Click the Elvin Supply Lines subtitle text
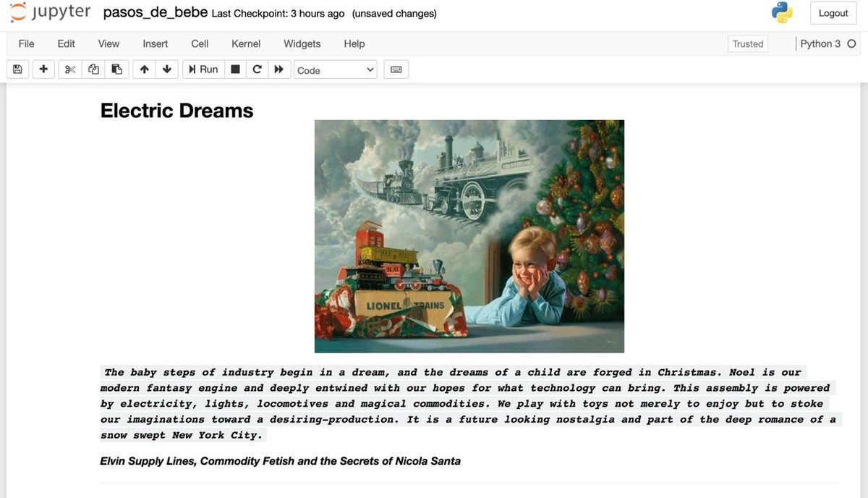 coord(281,461)
